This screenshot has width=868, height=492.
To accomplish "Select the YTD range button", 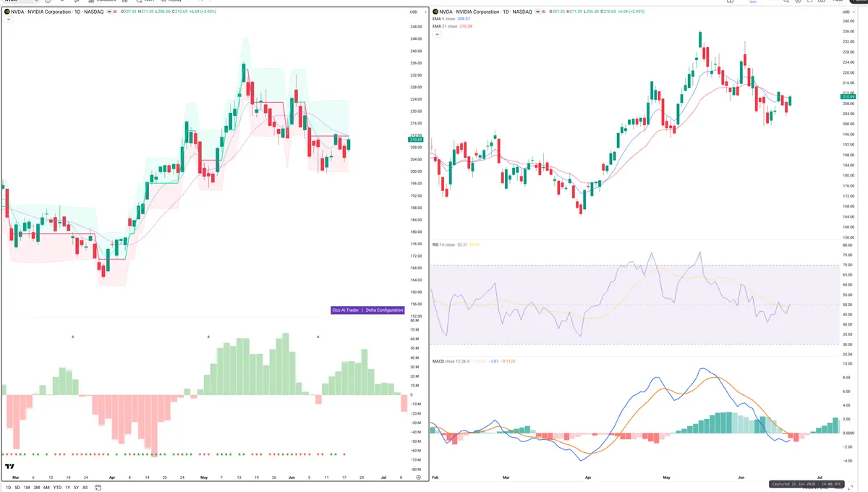I will click(x=57, y=488).
